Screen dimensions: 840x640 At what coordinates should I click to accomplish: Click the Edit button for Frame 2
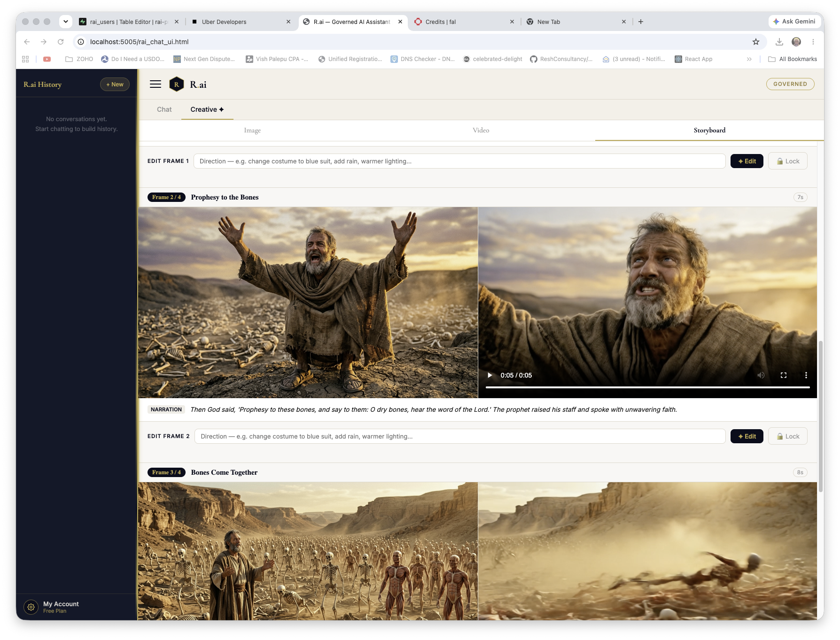pos(747,436)
